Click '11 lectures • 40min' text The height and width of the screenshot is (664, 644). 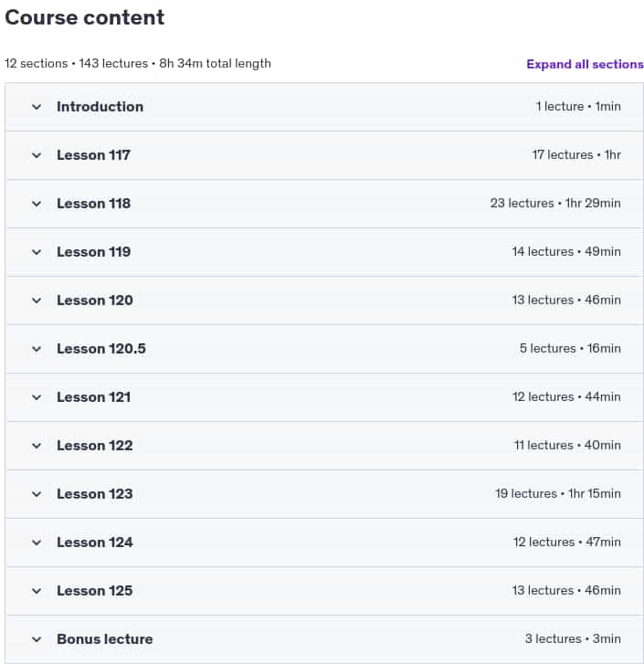pyautogui.click(x=567, y=446)
